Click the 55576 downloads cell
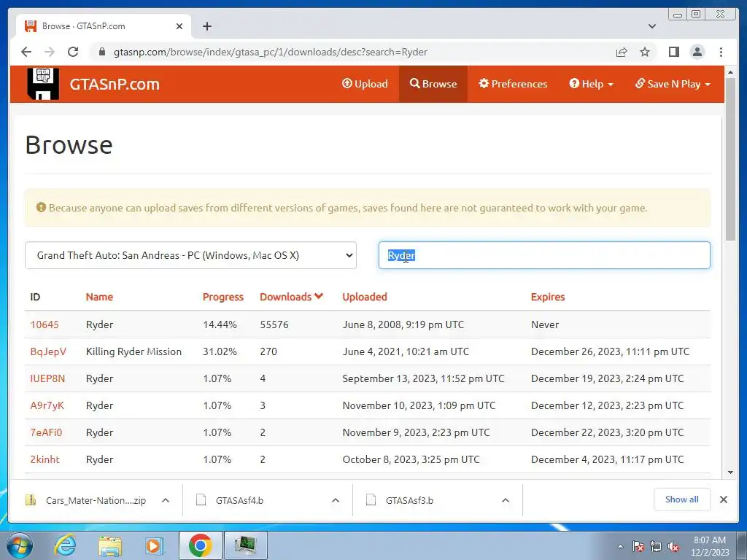The height and width of the screenshot is (560, 747). [x=274, y=324]
